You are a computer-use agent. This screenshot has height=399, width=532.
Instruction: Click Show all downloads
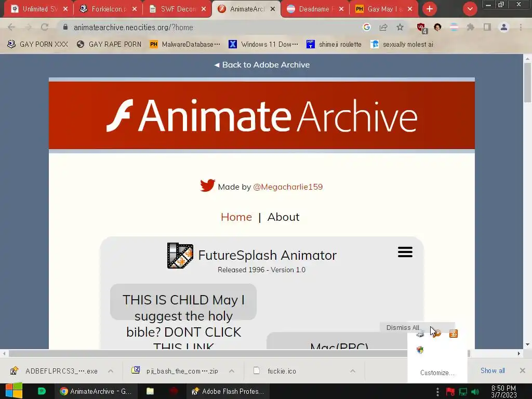493,370
